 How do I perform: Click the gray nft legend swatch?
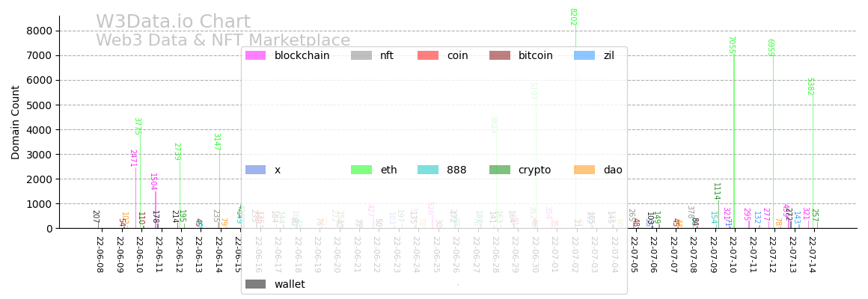coord(361,55)
